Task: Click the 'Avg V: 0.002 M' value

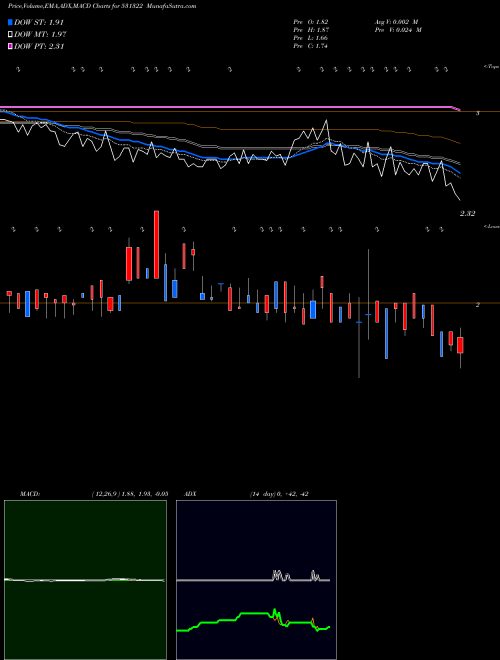Action: [x=396, y=22]
